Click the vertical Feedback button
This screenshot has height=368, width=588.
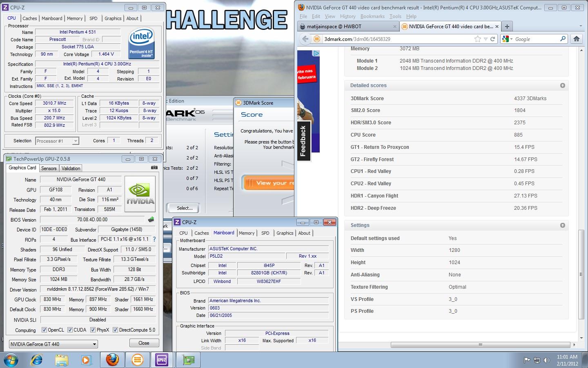click(x=303, y=141)
